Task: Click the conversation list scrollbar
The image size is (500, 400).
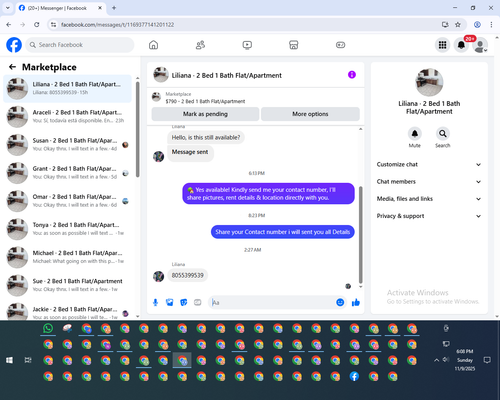Action: pyautogui.click(x=138, y=130)
